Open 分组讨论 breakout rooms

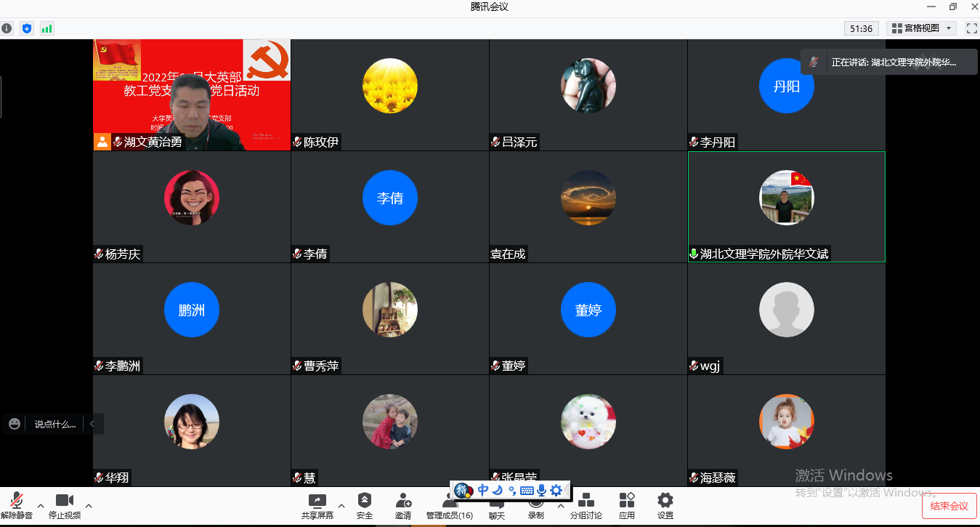[x=586, y=505]
